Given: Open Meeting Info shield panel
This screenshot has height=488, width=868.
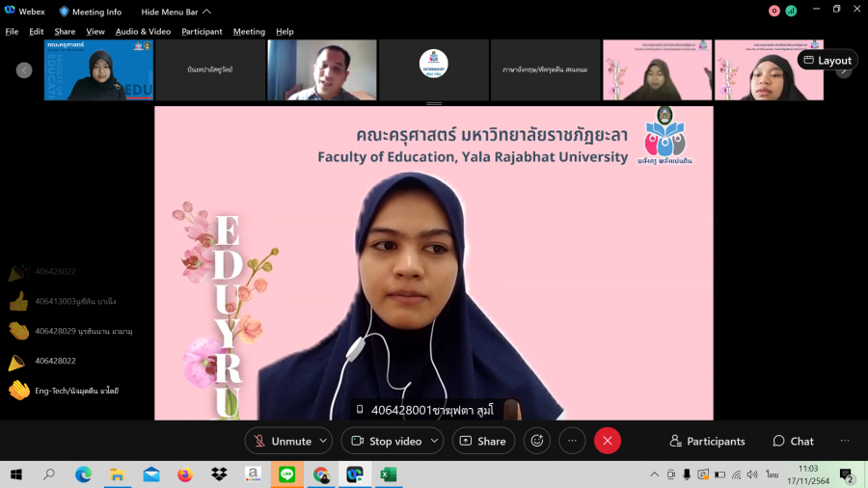Looking at the screenshot, I should pyautogui.click(x=91, y=12).
